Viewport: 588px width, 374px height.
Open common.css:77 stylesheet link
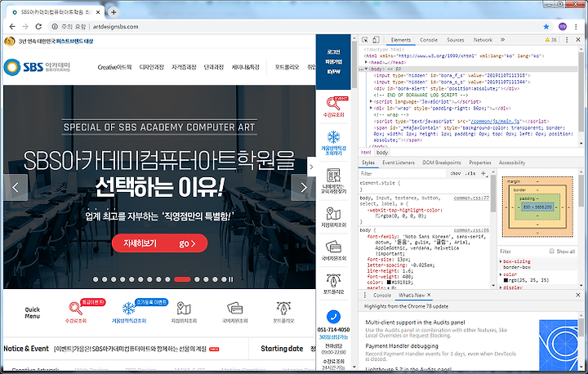click(x=471, y=198)
